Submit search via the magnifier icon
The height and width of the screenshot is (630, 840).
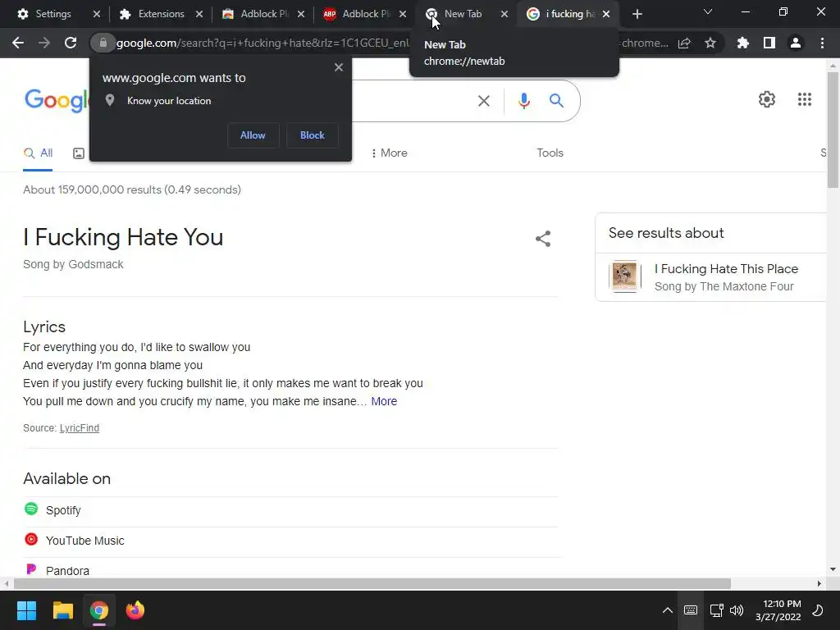click(x=557, y=101)
